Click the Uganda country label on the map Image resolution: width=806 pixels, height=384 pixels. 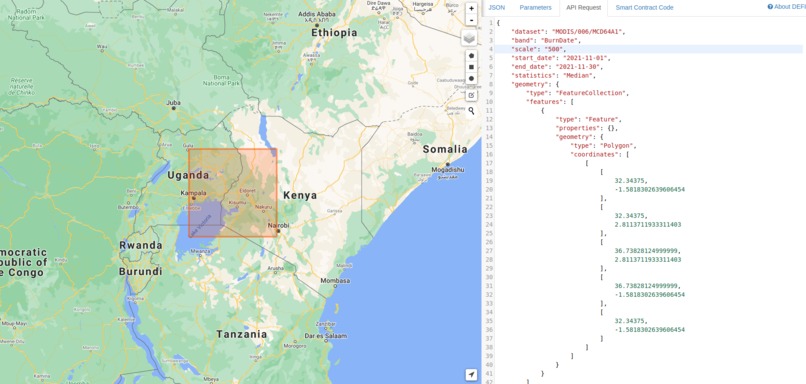(x=188, y=175)
